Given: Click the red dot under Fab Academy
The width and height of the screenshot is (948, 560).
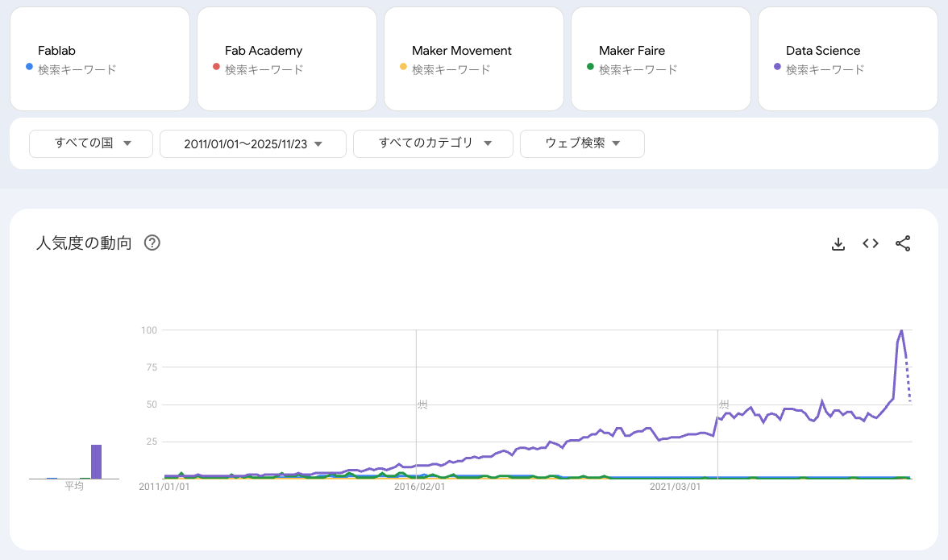Looking at the screenshot, I should [216, 67].
